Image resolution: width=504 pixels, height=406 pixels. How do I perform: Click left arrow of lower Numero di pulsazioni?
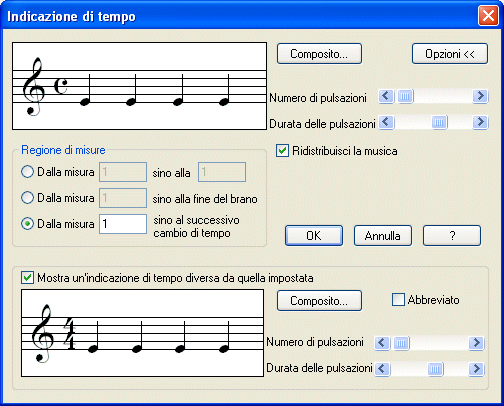382,343
